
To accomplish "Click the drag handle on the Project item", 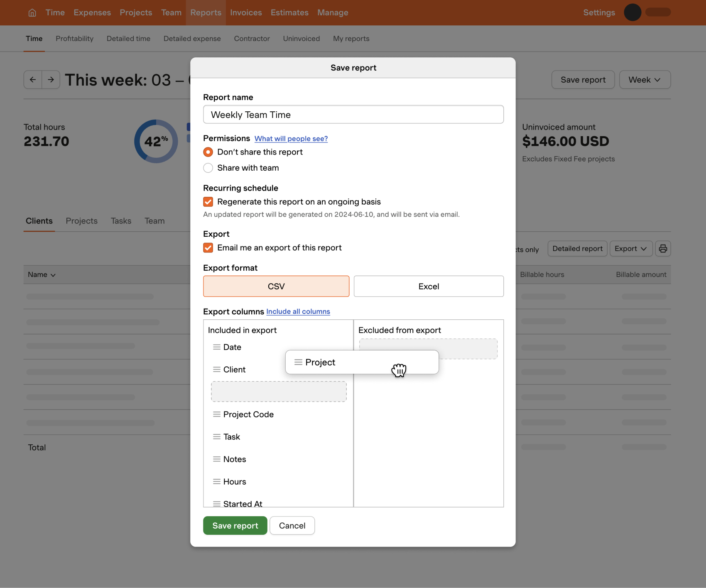I will pos(298,362).
